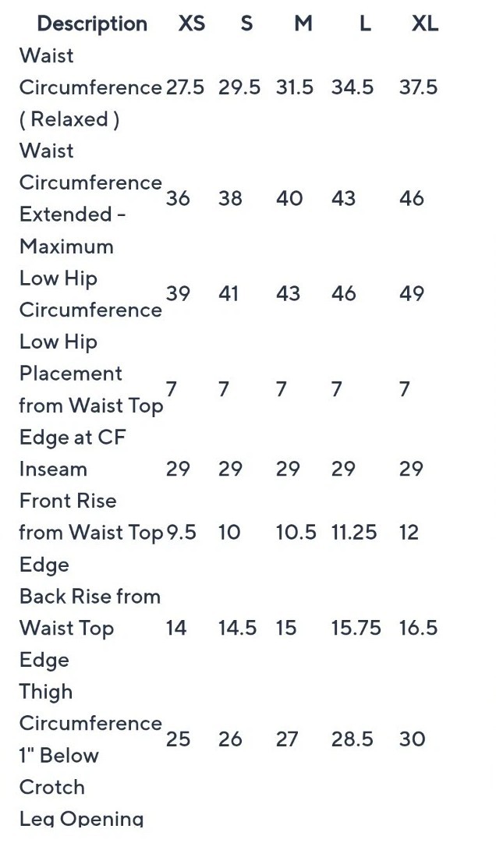
Task: Select the M size column header
Action: point(303,23)
